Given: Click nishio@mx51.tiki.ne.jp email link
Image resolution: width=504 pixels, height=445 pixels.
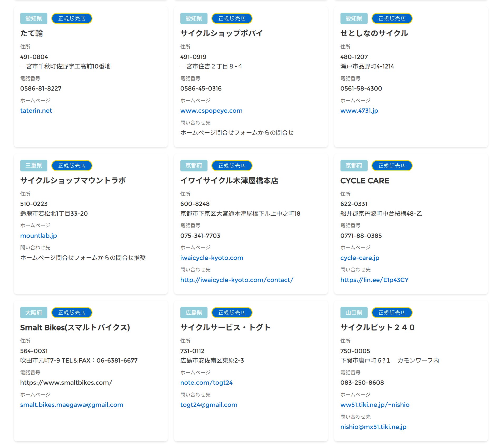Looking at the screenshot, I should pyautogui.click(x=373, y=427).
